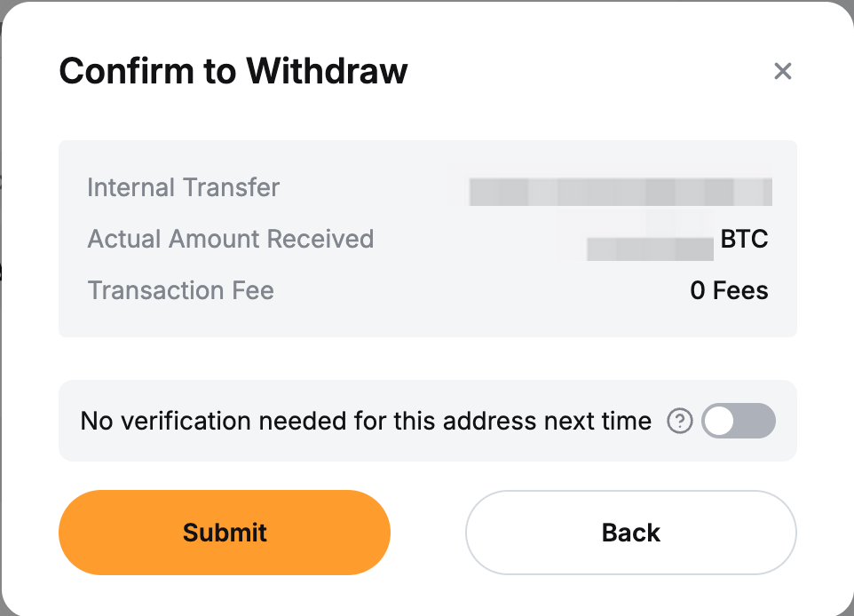854x616 pixels.
Task: Click the blurred amount received value
Action: [x=650, y=249]
